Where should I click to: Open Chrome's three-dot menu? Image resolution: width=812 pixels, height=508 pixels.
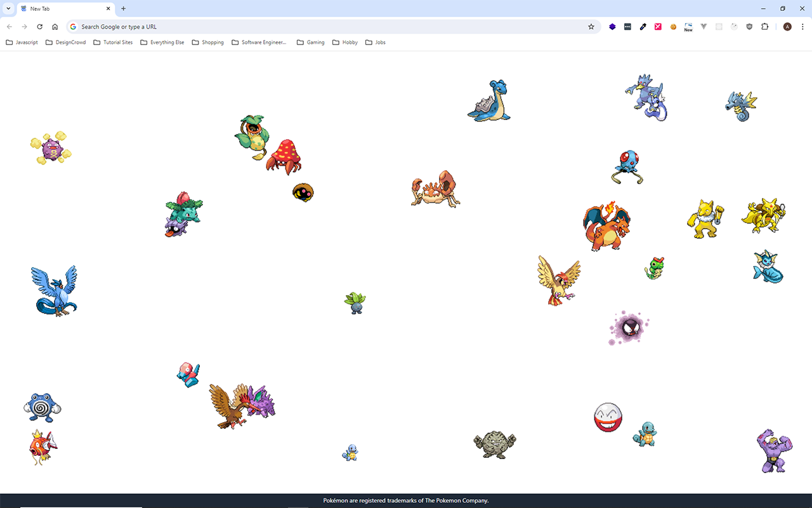click(x=803, y=27)
